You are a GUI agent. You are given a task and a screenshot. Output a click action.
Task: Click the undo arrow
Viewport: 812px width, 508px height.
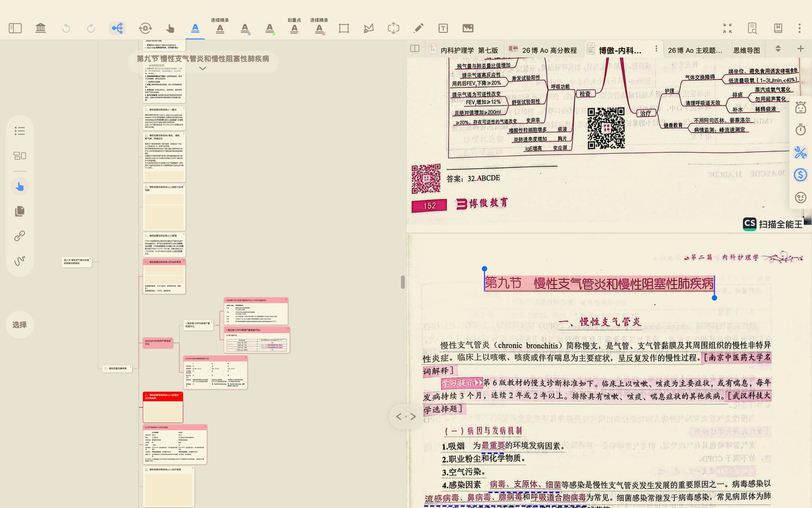[x=66, y=28]
